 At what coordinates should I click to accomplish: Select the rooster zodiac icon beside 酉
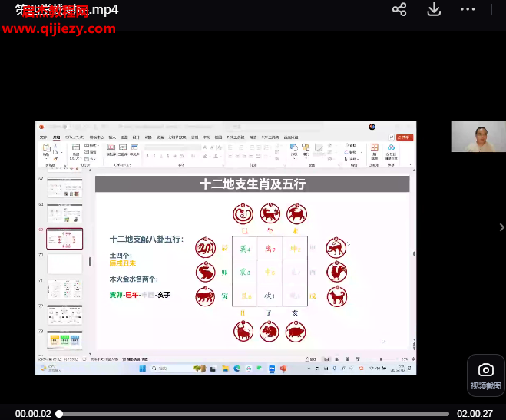335,273
